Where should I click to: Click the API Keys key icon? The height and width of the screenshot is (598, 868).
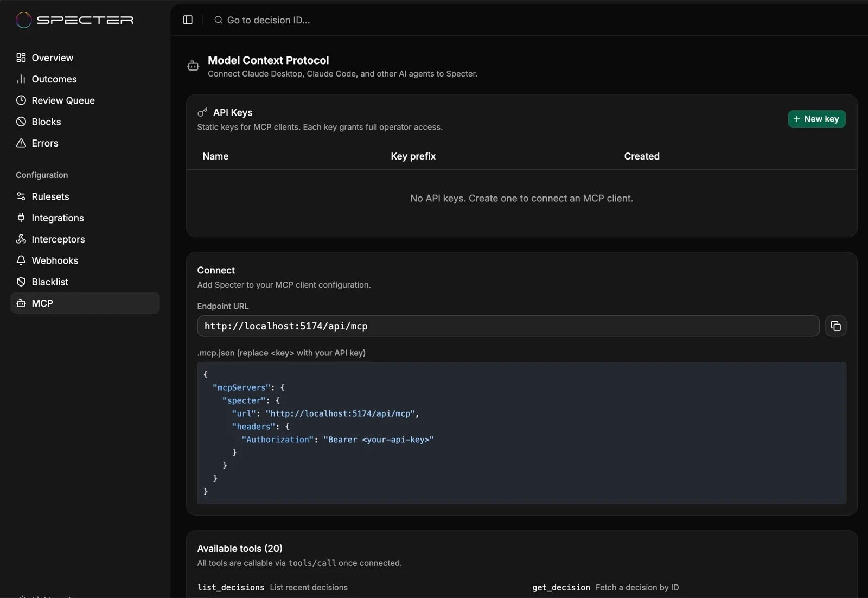[202, 112]
